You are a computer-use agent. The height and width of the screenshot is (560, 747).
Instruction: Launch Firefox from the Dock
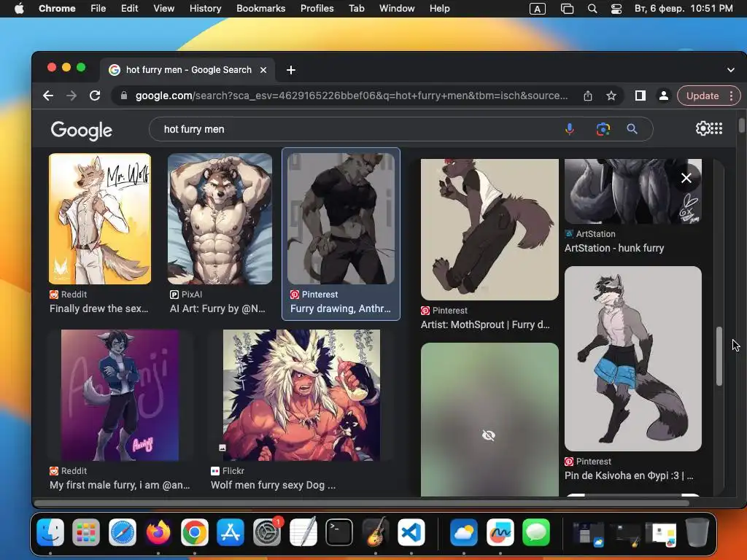tap(158, 532)
